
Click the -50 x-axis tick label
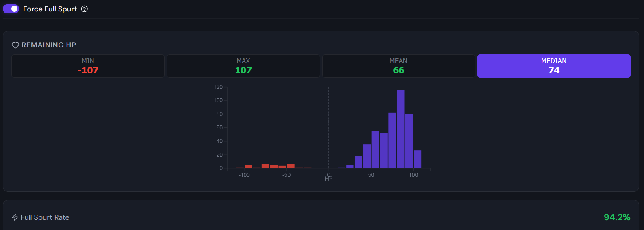coord(286,175)
